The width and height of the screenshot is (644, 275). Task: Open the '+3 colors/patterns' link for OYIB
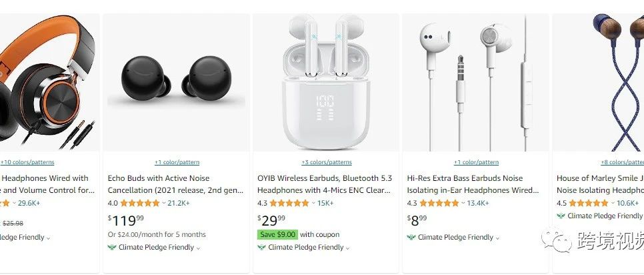tap(327, 162)
